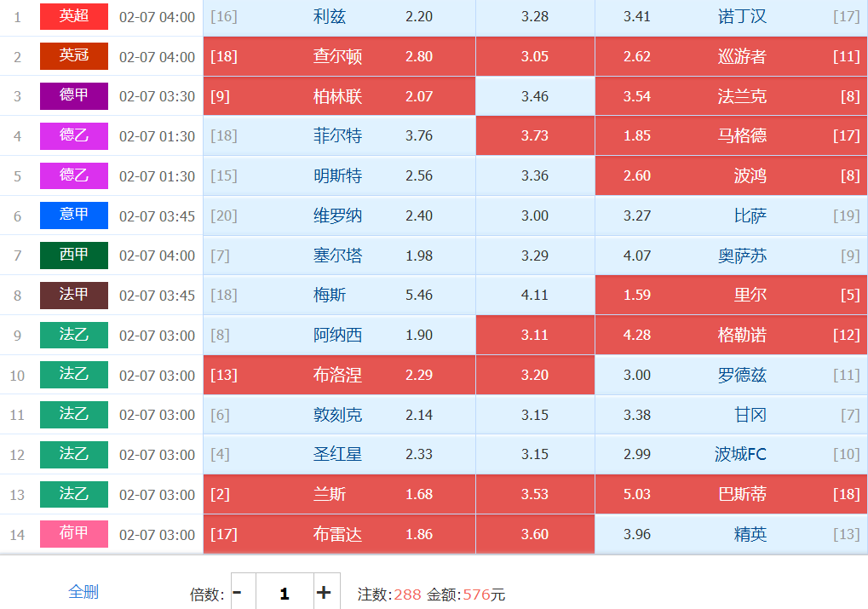This screenshot has height=609, width=868.
Task: Increase multiplier with the plus button
Action: [324, 593]
